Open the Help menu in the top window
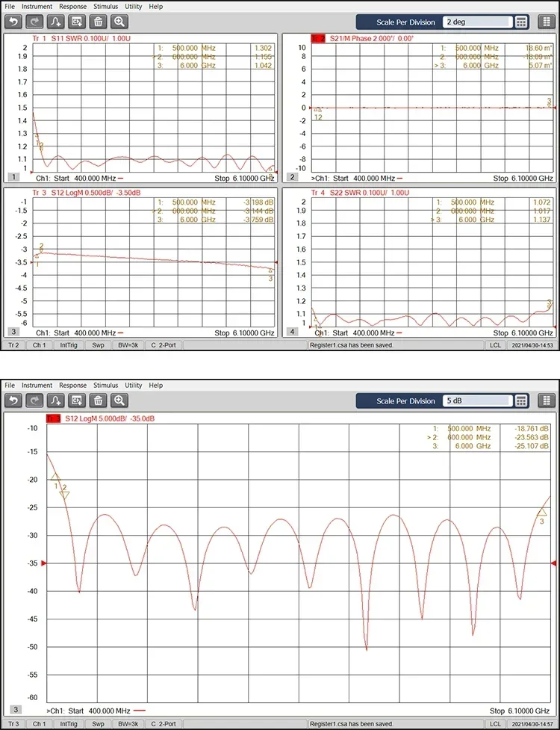 point(156,7)
